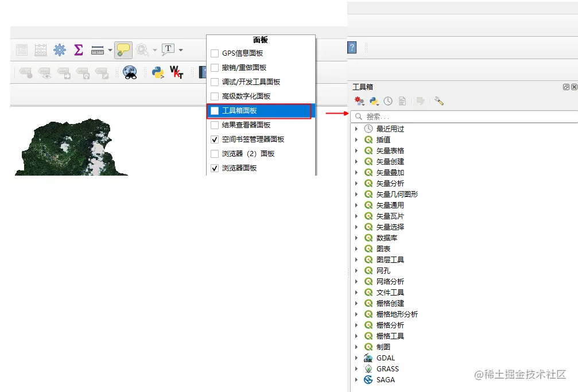578x392 pixels.
Task: Expand the 最近用过 group
Action: [x=356, y=129]
